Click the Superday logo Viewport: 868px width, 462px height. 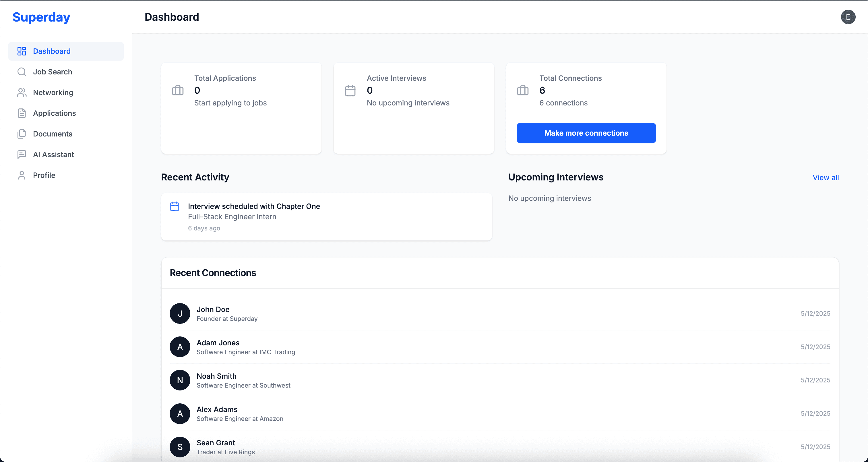coord(41,17)
